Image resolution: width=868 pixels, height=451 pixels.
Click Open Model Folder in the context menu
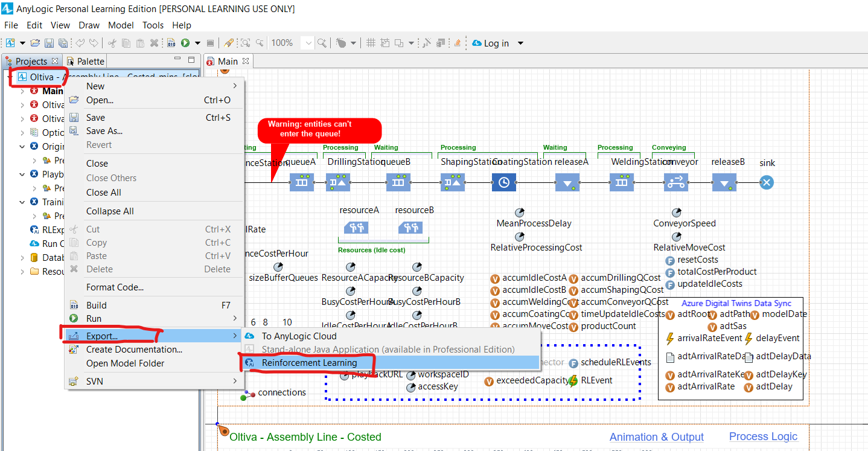point(155,363)
